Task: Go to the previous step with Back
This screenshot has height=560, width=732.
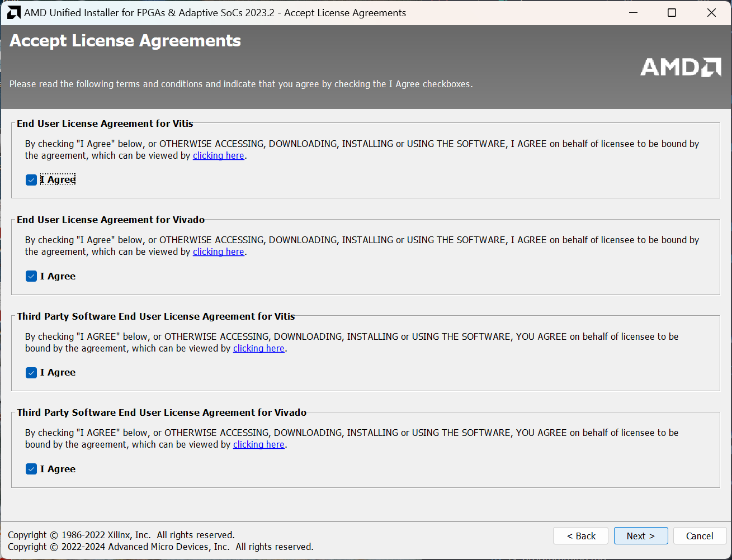Action: 581,536
